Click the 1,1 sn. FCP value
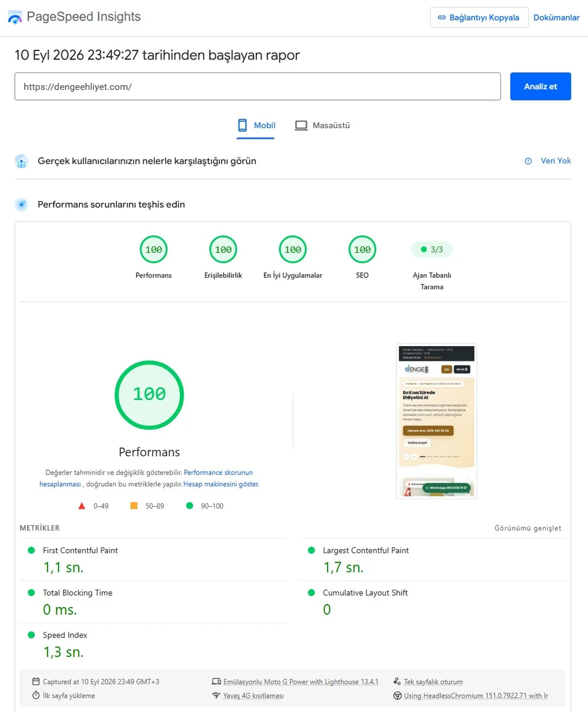The width and height of the screenshot is (588, 712). click(64, 567)
